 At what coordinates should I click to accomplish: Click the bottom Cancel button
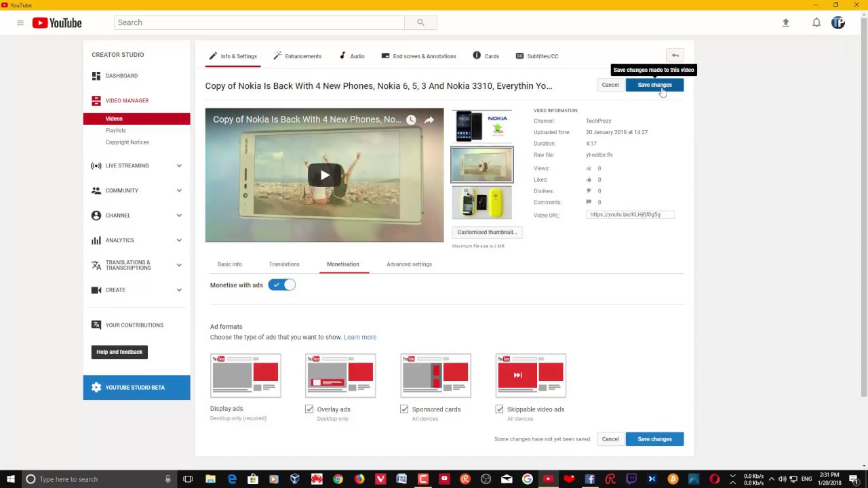(x=610, y=439)
